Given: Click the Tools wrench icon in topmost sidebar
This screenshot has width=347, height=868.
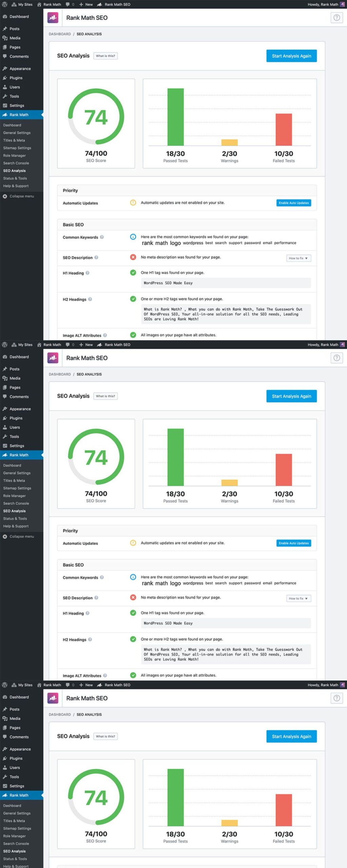Looking at the screenshot, I should click(5, 96).
